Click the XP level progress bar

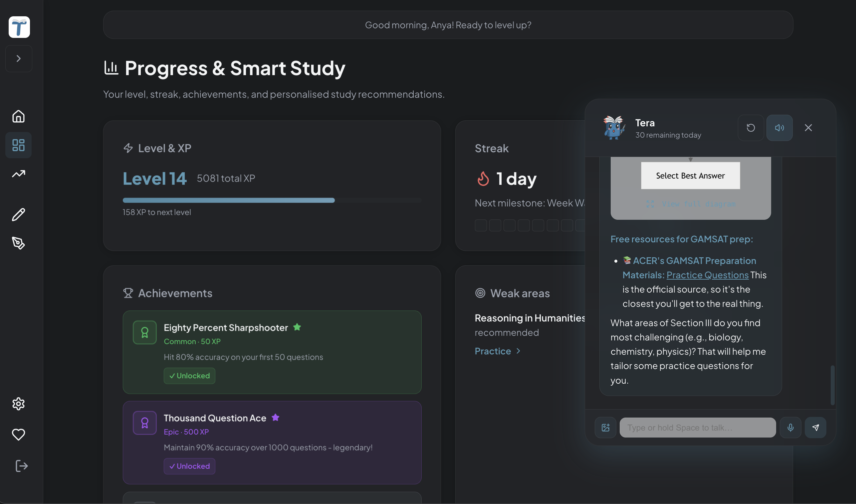point(272,200)
